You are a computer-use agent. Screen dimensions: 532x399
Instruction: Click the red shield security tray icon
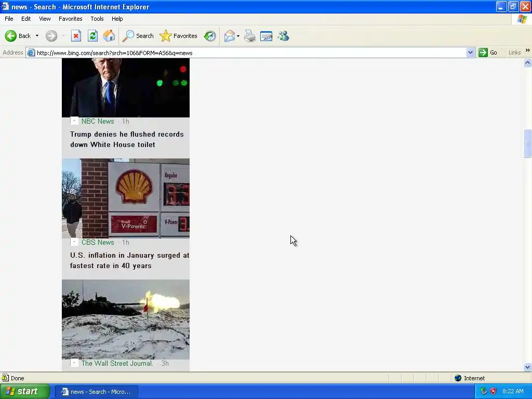(x=494, y=392)
